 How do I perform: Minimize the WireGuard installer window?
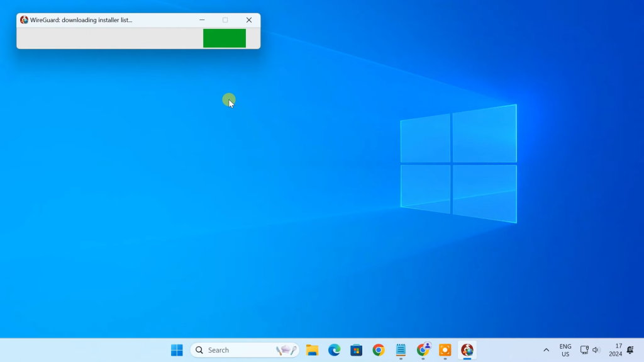click(x=202, y=20)
